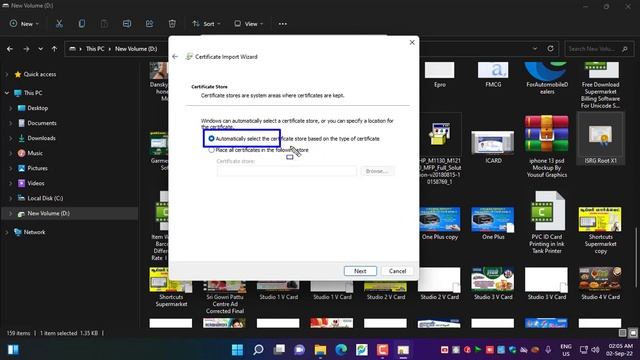Select Downloads in navigation pane

[x=41, y=138]
